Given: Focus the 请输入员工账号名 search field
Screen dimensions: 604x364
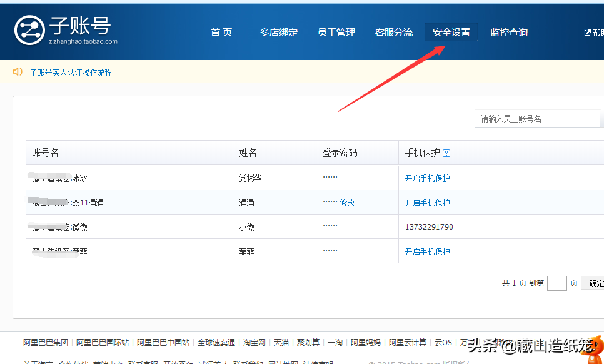Looking at the screenshot, I should (537, 119).
